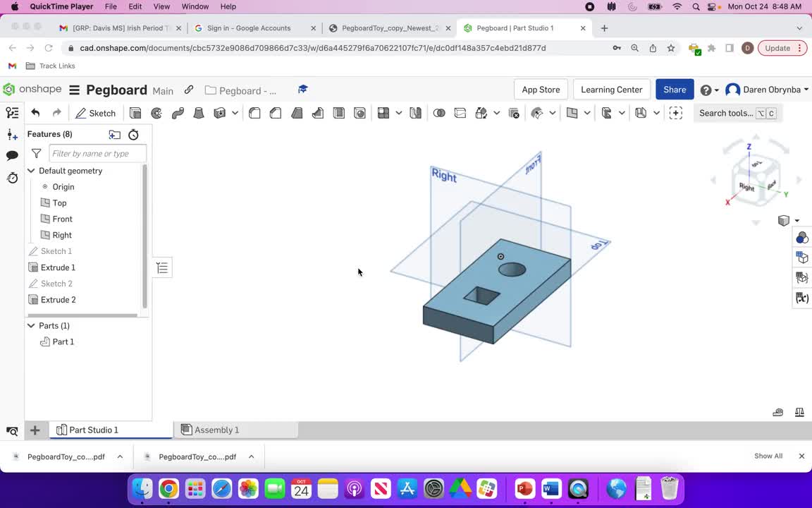
Task: Open the macOS File menu
Action: pos(110,7)
